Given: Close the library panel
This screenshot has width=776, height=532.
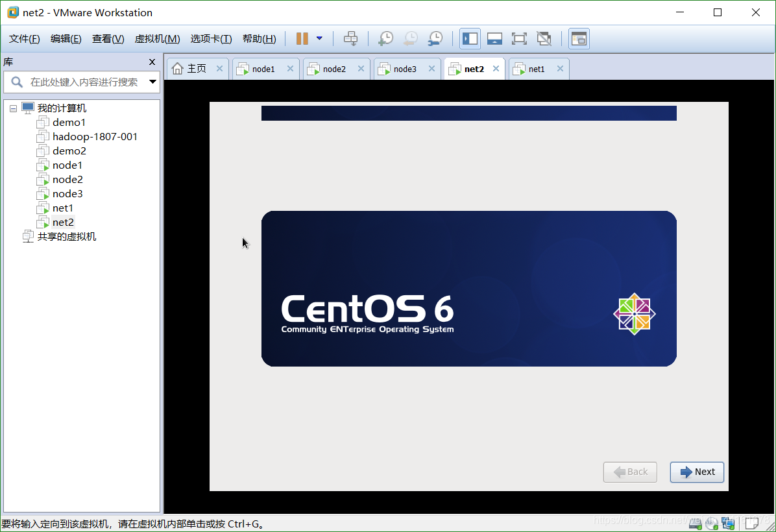Looking at the screenshot, I should (x=152, y=62).
